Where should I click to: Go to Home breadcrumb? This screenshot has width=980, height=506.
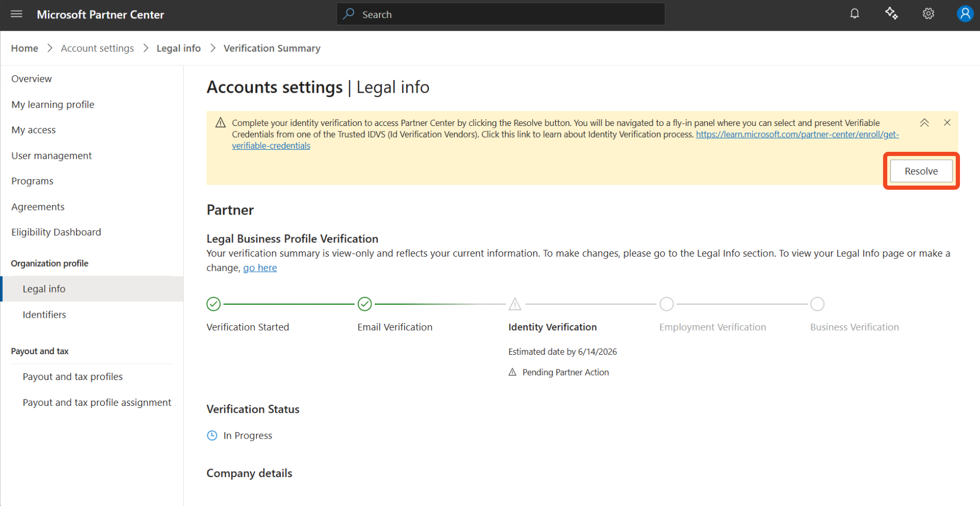(x=25, y=48)
